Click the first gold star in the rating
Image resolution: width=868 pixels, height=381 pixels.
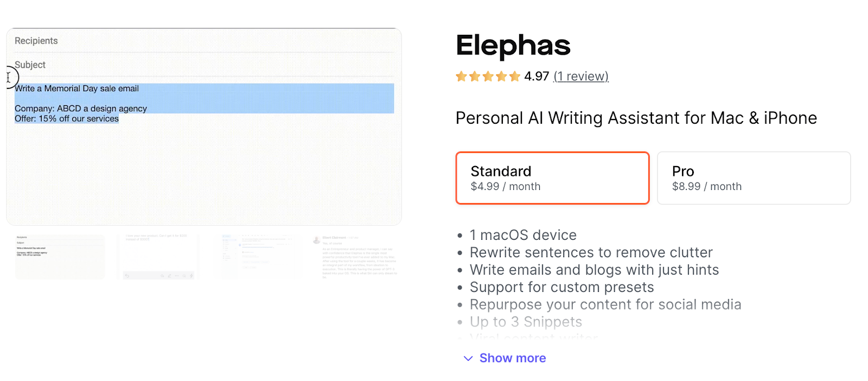tap(461, 77)
